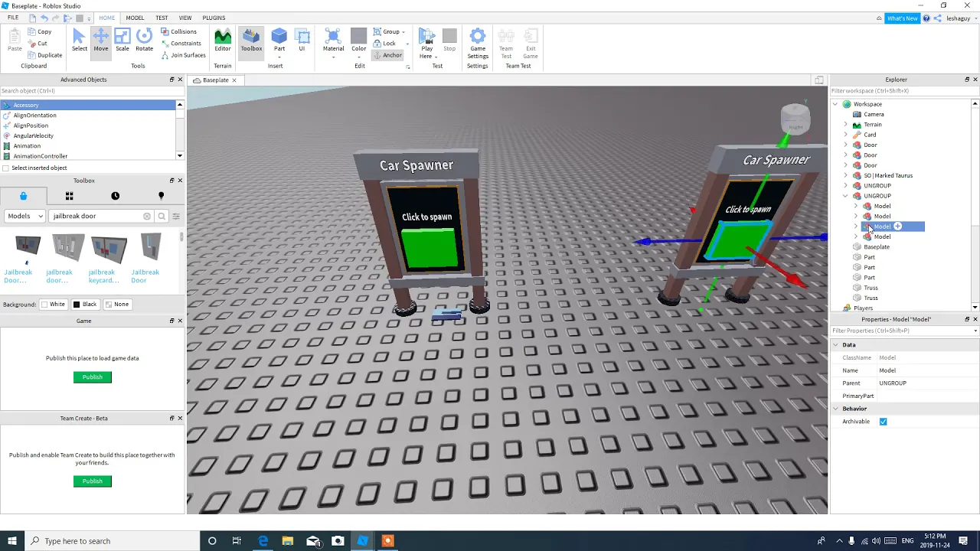The height and width of the screenshot is (551, 980).
Task: Open Toolbox Recent clock tab
Action: click(x=115, y=196)
